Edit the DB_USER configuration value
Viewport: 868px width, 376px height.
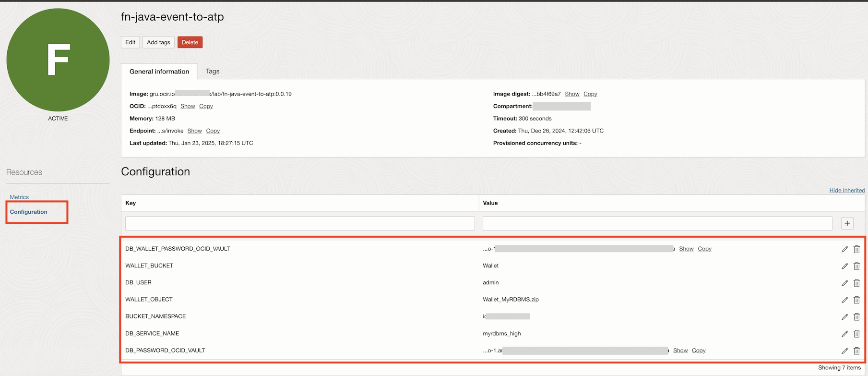click(844, 283)
